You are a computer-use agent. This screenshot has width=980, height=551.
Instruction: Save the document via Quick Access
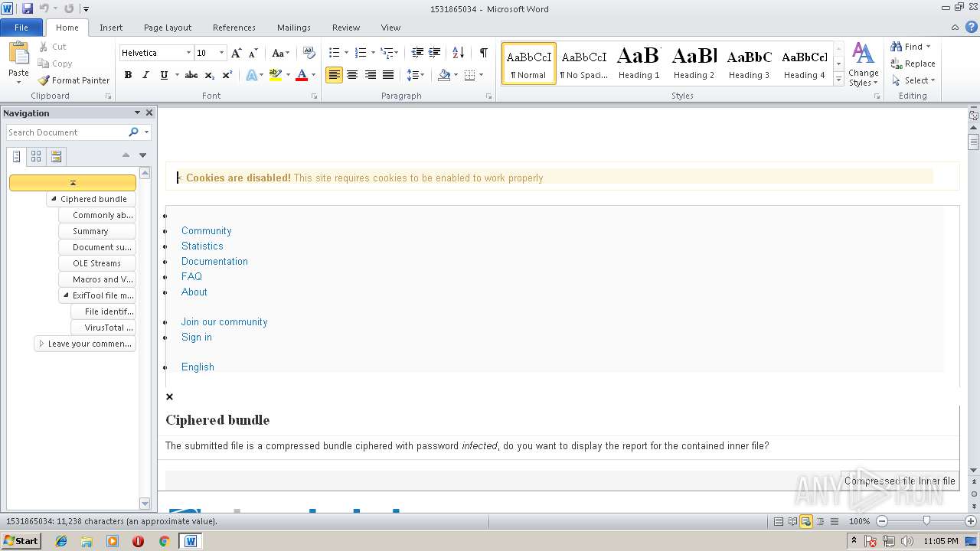click(x=28, y=8)
